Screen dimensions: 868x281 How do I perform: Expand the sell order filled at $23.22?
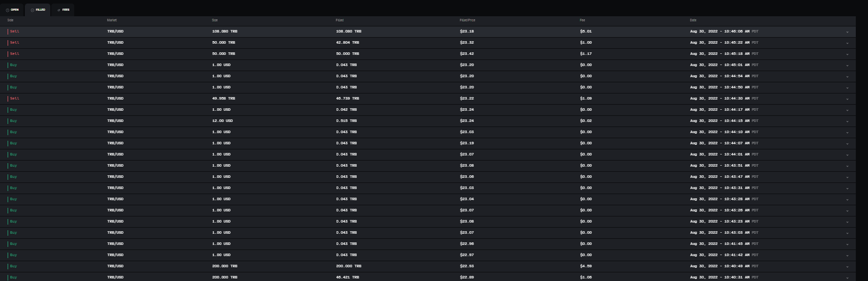[x=847, y=99]
